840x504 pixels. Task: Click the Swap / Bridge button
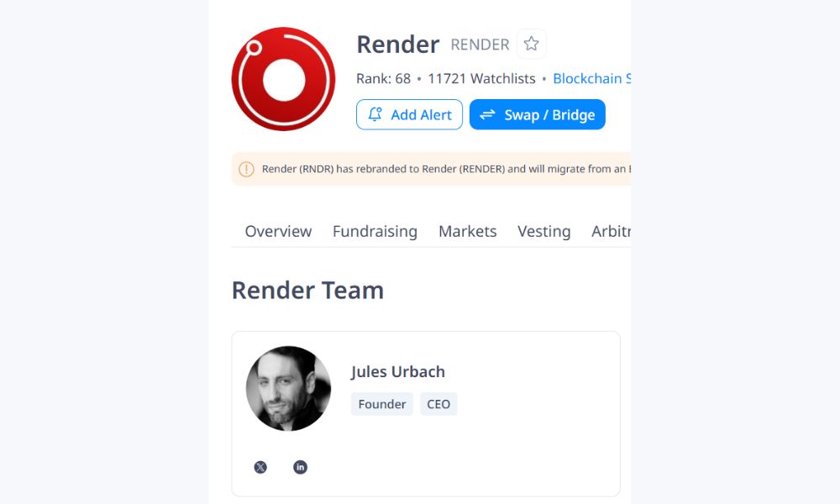538,114
